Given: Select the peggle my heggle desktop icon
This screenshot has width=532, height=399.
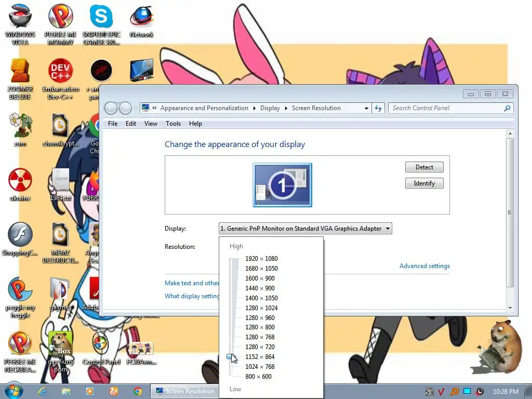Looking at the screenshot, I should pos(20,298).
